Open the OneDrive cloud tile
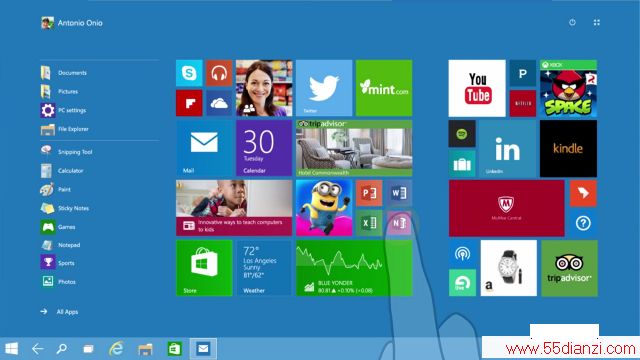Viewport: 640px width, 360px height. [219, 103]
